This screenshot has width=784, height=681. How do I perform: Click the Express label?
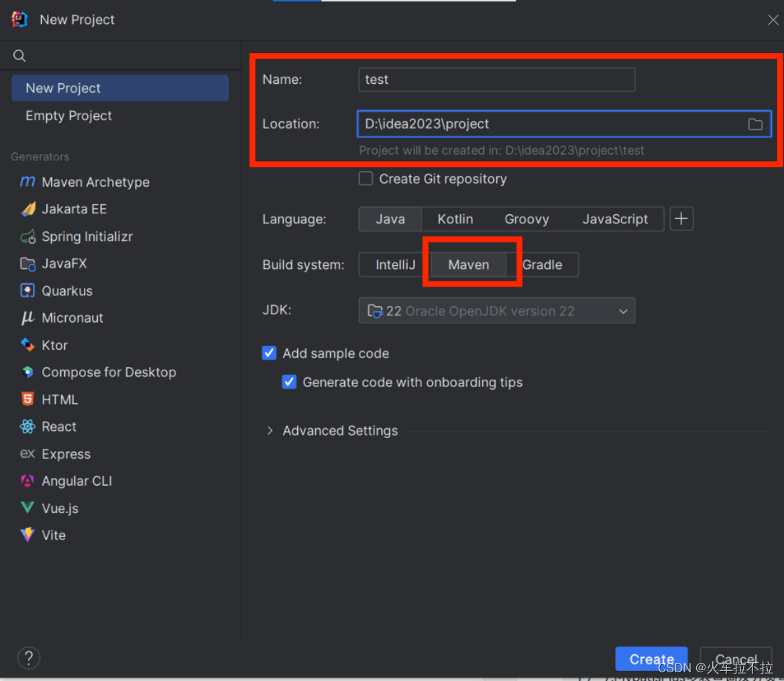coord(66,454)
